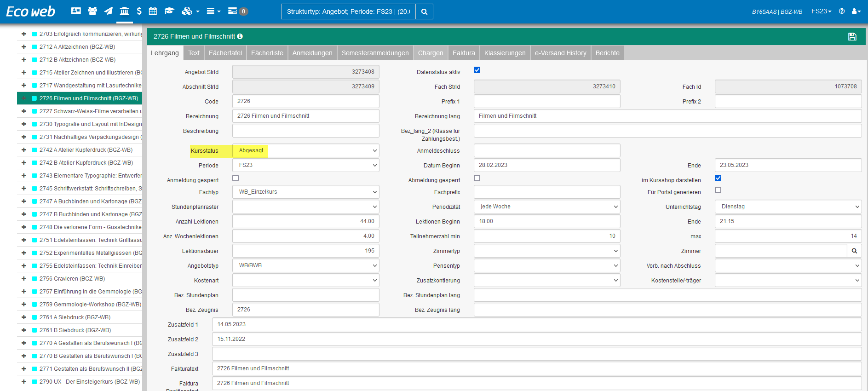
Task: Open the help question mark icon
Action: click(x=842, y=11)
